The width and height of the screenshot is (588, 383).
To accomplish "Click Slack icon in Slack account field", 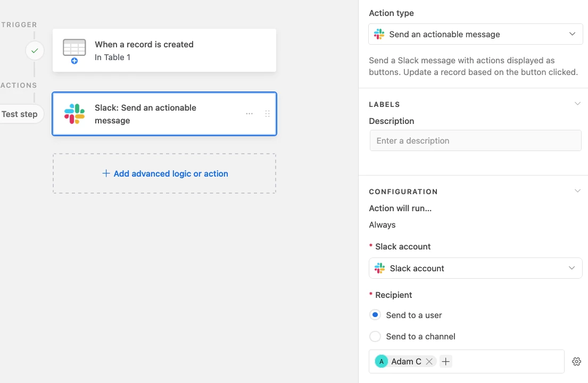I will [379, 268].
